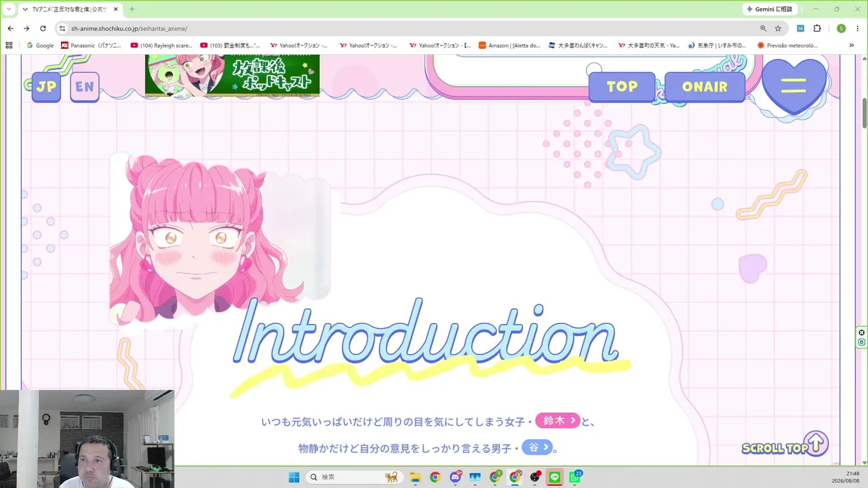The image size is (868, 488).
Task: Open the Google bookmark
Action: 40,45
